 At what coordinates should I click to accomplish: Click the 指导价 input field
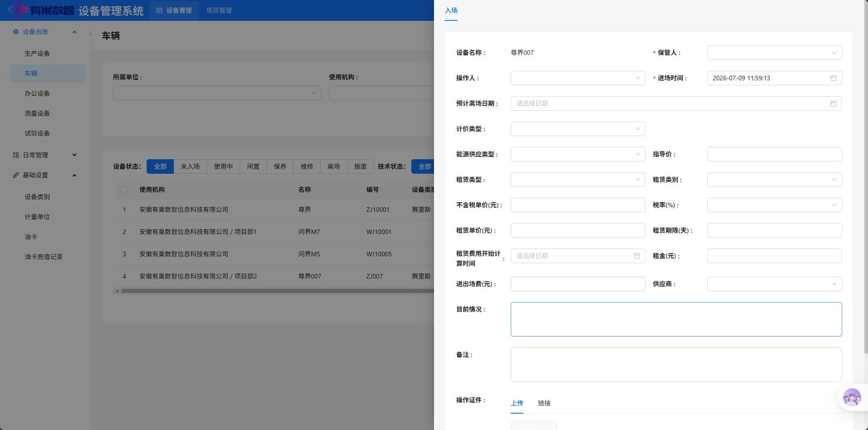click(x=774, y=154)
